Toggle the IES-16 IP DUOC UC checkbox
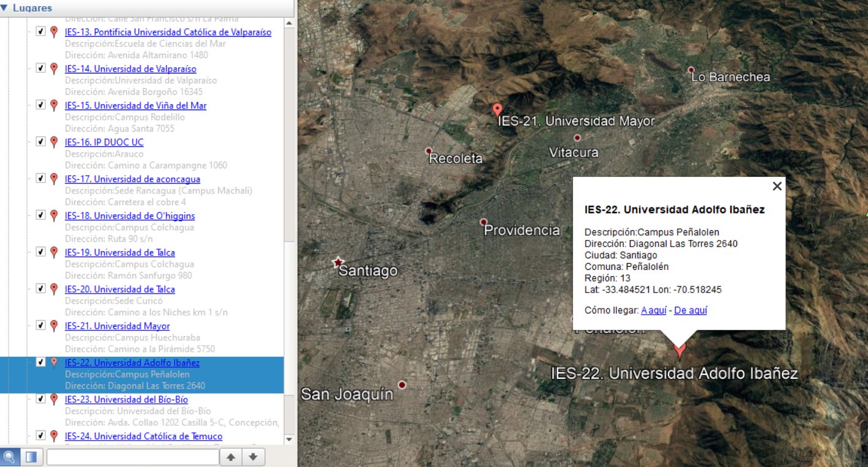The image size is (868, 467). [40, 141]
